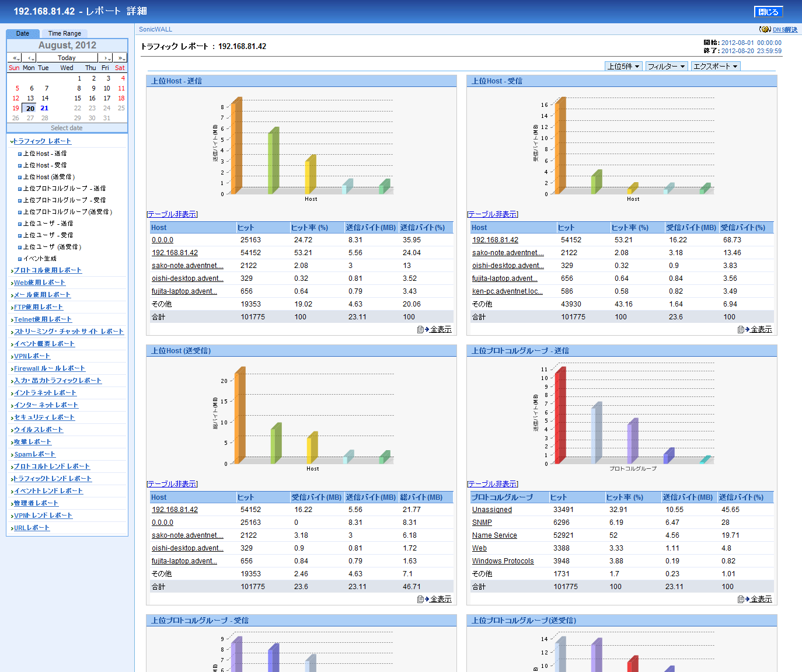Click 全表示 icon under 上位Host (送受信) table
The width and height of the screenshot is (802, 672).
click(420, 599)
